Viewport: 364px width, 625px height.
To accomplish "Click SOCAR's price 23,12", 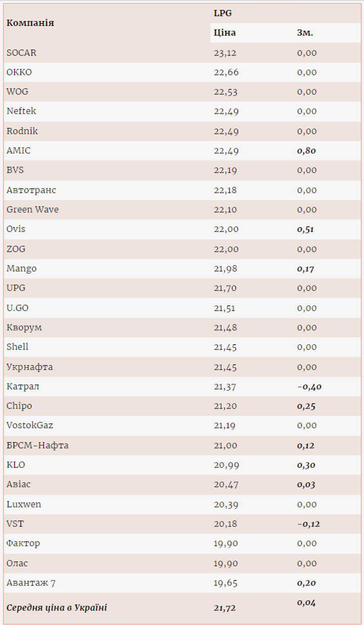I will (225, 53).
